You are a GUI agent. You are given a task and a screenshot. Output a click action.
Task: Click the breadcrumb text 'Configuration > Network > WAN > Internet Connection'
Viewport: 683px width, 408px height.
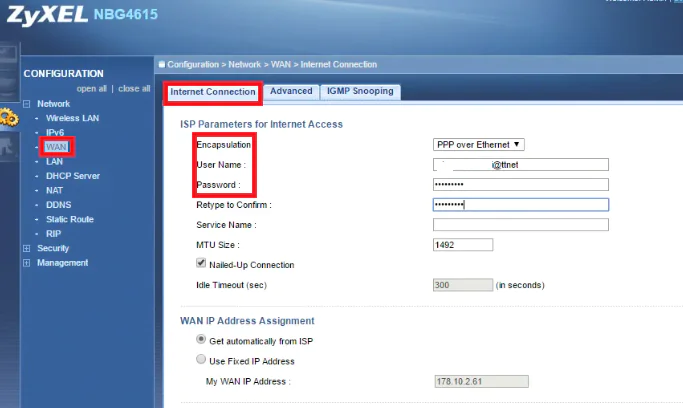(272, 64)
